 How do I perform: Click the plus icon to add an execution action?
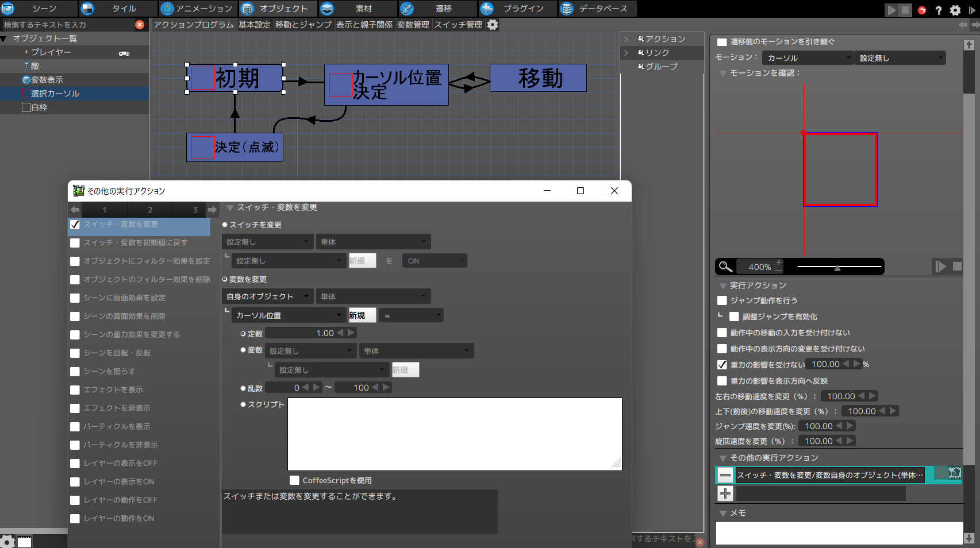pyautogui.click(x=725, y=493)
